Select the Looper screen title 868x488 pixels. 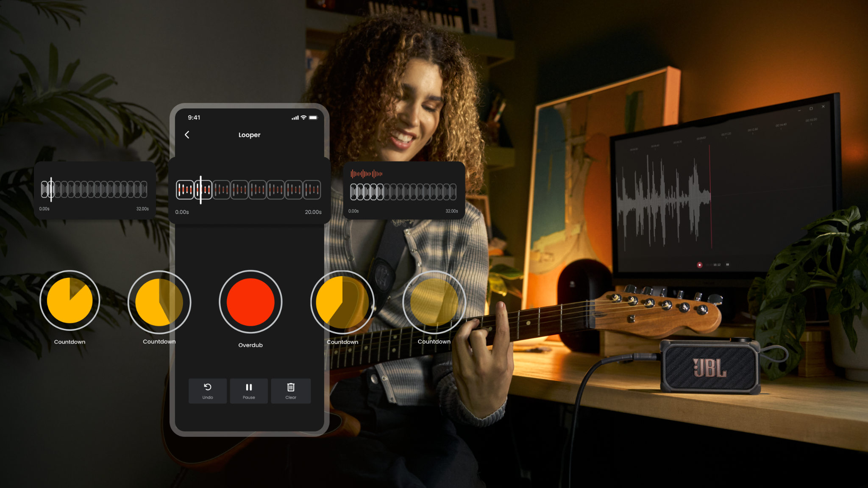tap(249, 135)
